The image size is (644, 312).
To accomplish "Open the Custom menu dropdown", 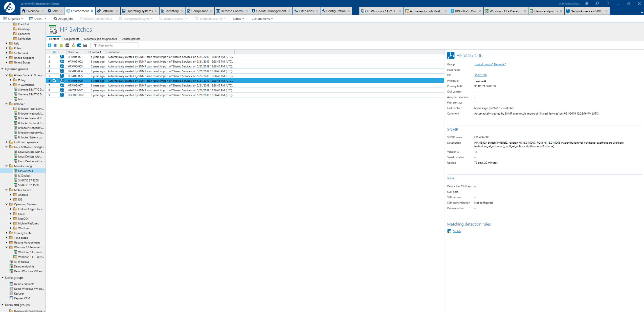I will 262,19.
